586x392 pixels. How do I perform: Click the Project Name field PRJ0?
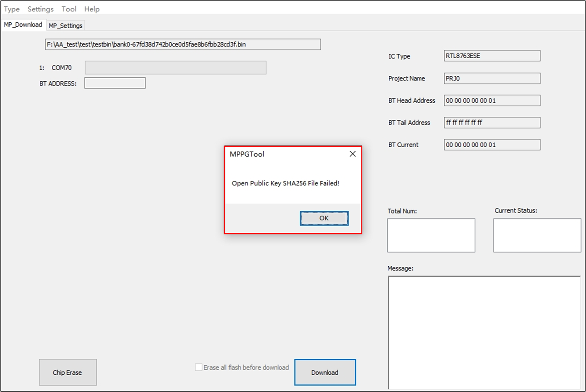[x=492, y=78]
